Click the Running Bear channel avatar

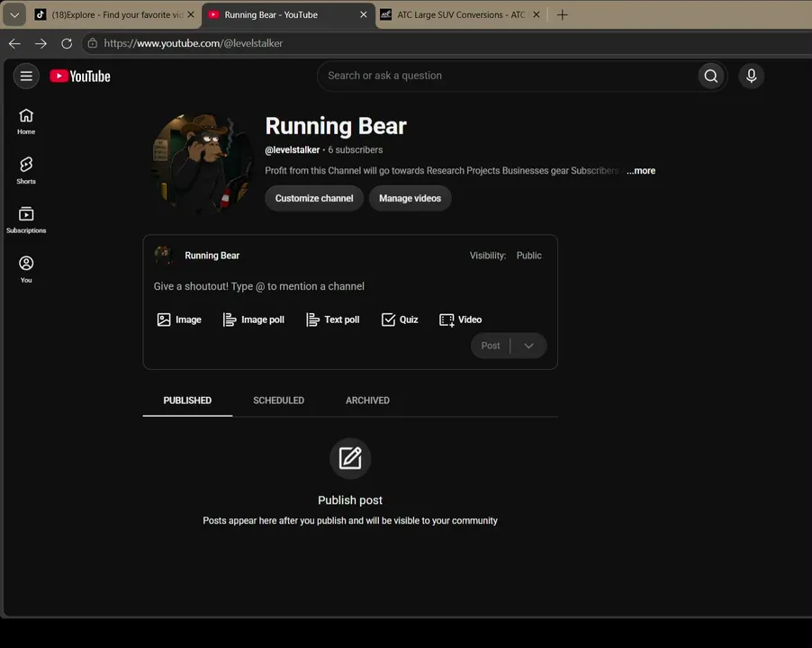click(202, 163)
